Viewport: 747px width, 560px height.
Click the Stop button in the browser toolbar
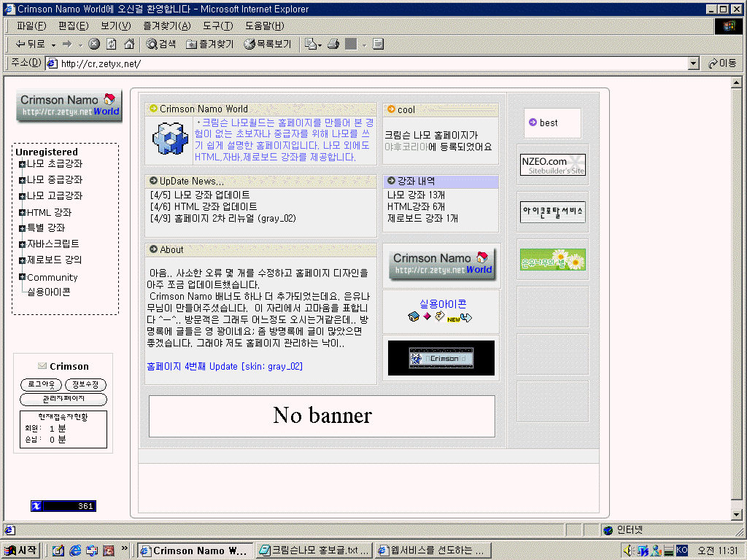tap(94, 44)
